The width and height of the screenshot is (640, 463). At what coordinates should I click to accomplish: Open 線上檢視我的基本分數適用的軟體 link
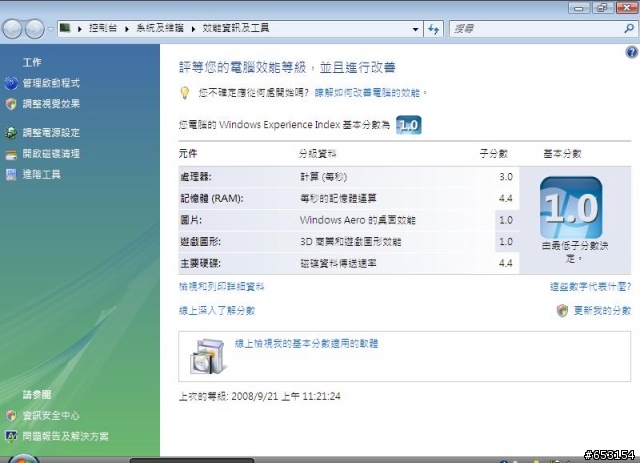click(x=307, y=343)
